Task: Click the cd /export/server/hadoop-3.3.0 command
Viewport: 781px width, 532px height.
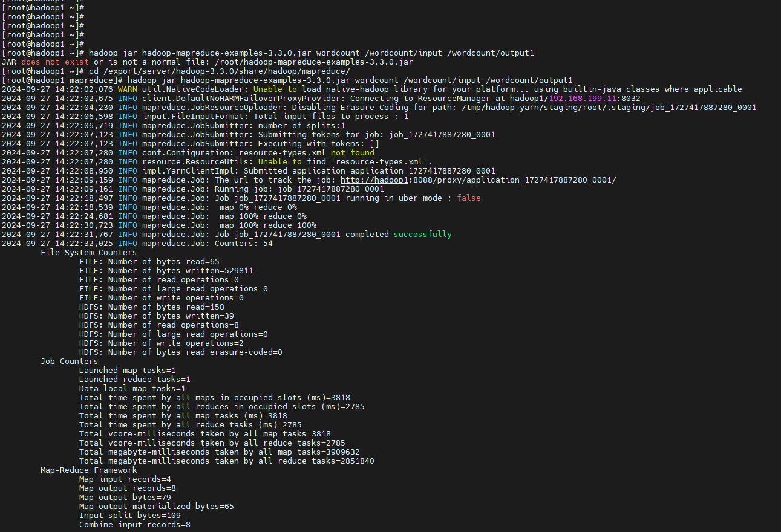Action: point(200,71)
